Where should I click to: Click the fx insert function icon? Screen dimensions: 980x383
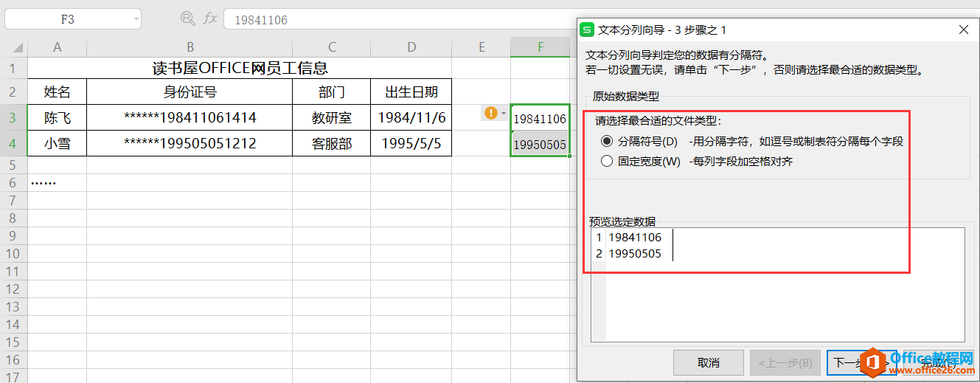pyautogui.click(x=210, y=19)
